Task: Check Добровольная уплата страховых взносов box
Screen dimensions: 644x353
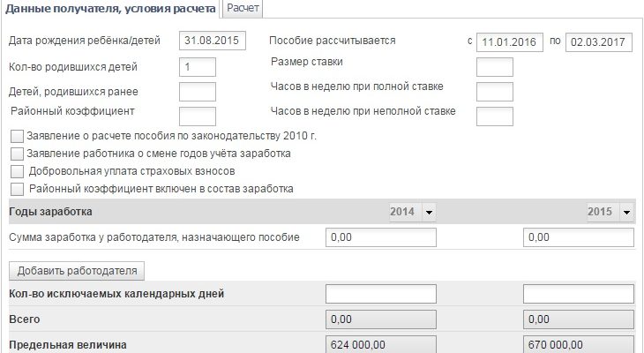Action: (x=17, y=171)
